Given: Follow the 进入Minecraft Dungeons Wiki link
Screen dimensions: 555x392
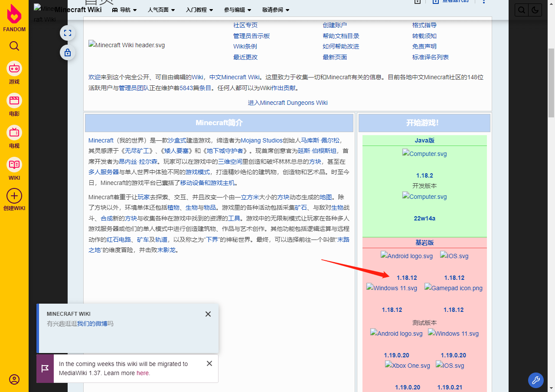Looking at the screenshot, I should pyautogui.click(x=287, y=103).
